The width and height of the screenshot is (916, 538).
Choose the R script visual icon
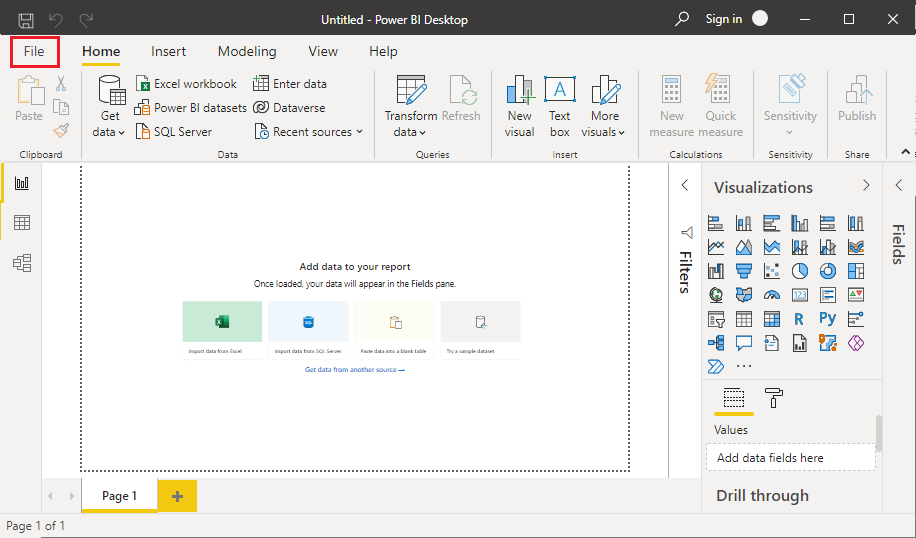(799, 320)
